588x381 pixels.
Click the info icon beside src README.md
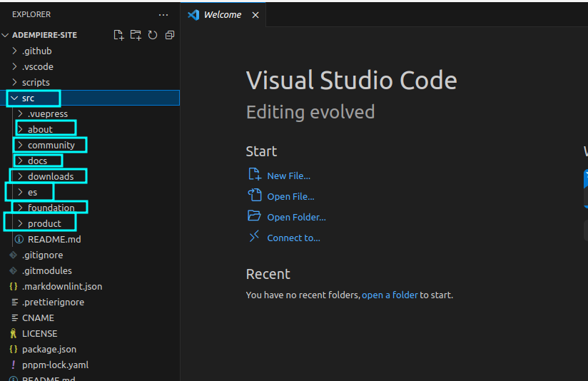(19, 239)
